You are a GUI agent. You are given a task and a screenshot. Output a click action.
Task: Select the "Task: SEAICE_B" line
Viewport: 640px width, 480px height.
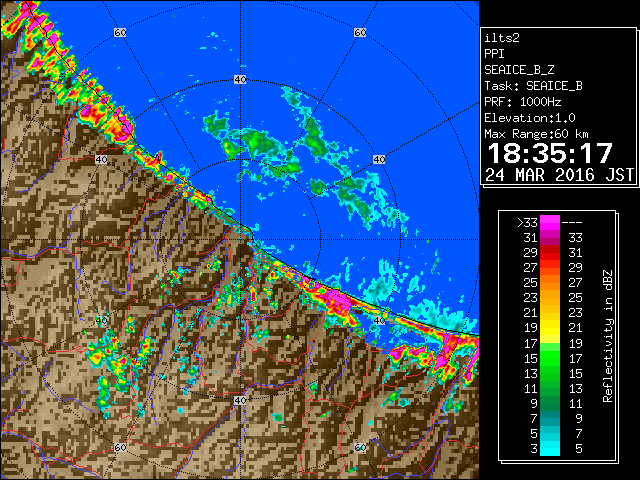(x=533, y=86)
